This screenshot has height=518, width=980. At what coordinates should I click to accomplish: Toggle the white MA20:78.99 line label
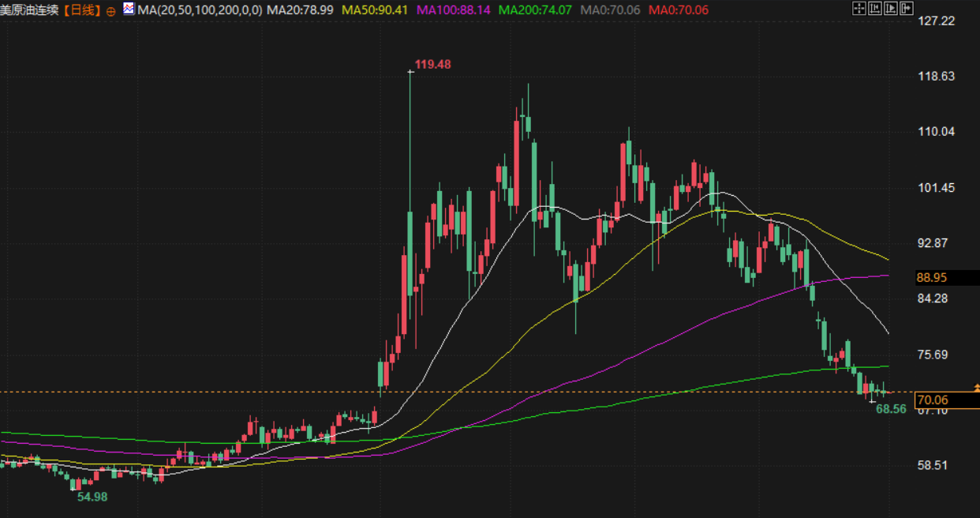300,10
